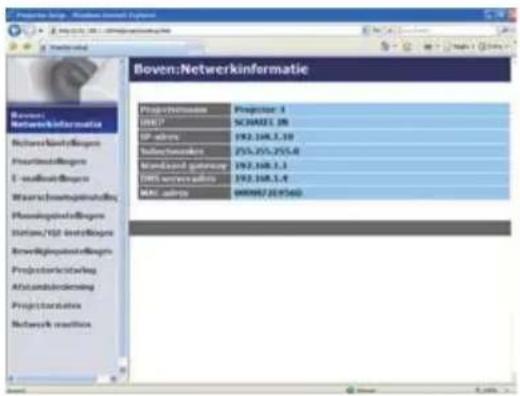Open Projectorbesturing in the sidebar
Screen dimensions: 520x396
[x=54, y=270]
